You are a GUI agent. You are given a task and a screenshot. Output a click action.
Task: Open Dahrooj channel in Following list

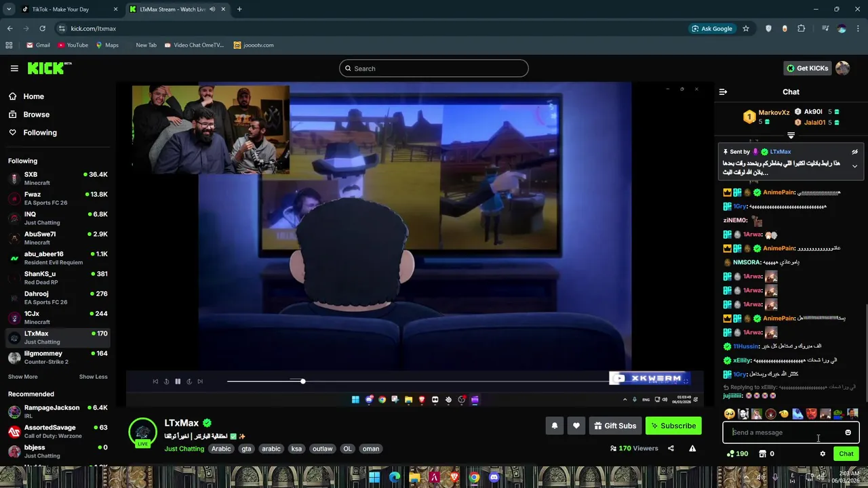coord(58,298)
